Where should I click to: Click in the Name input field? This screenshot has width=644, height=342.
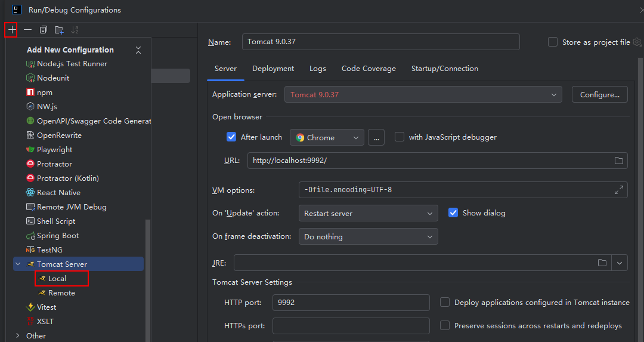pos(380,42)
